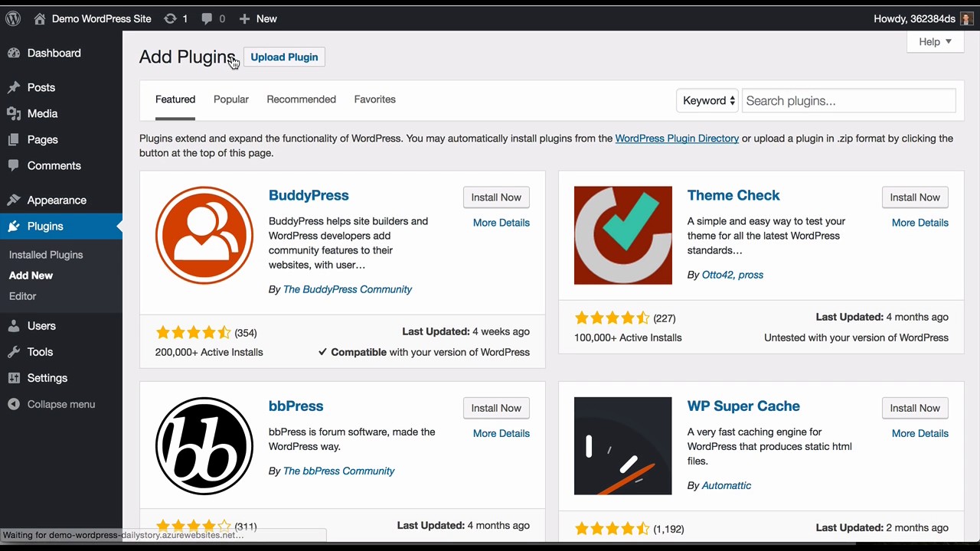Click the Tools wrench icon
The image size is (980, 551).
(x=14, y=351)
